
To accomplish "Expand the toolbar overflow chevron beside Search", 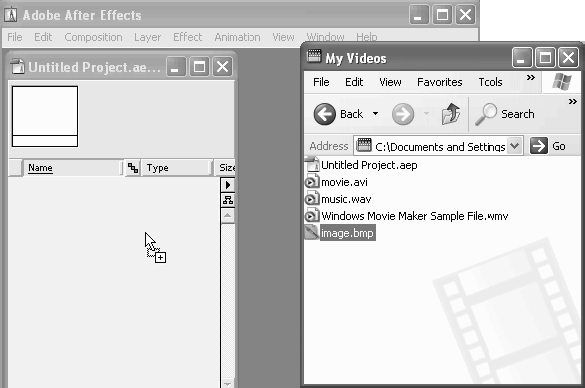I will click(573, 101).
